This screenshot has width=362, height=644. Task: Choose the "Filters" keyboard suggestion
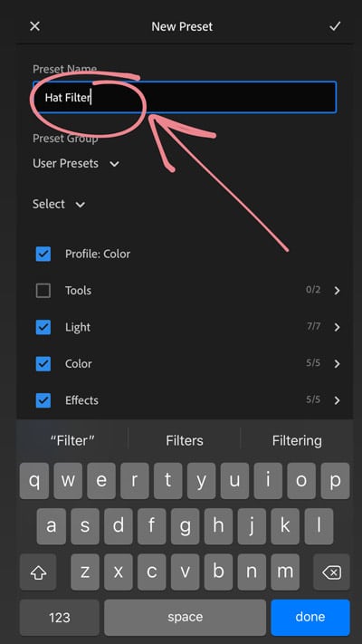coord(185,441)
